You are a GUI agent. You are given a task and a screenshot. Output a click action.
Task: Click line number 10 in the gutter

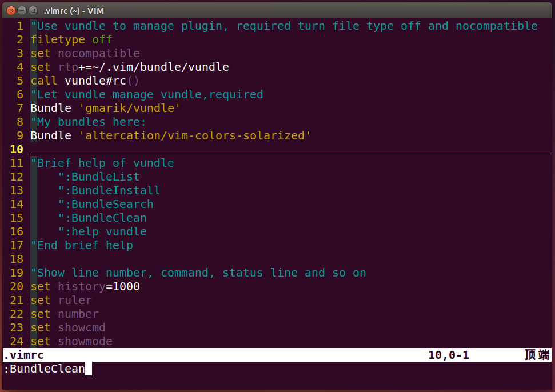click(17, 150)
